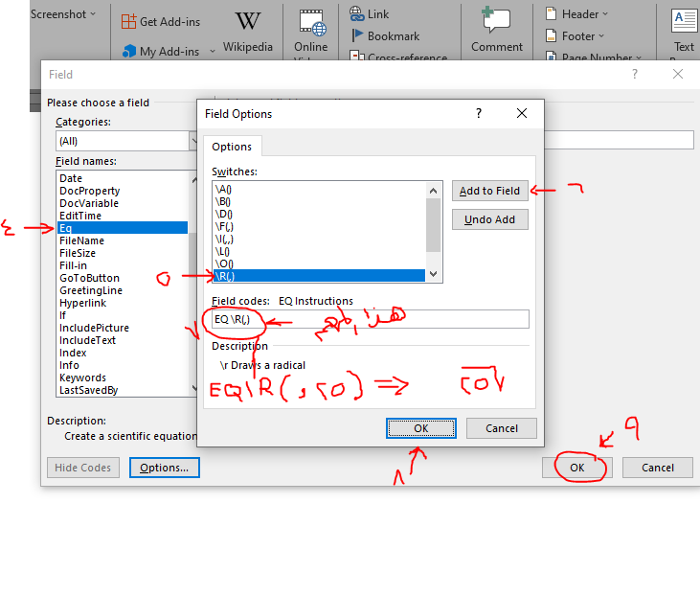Select Info field name

pyautogui.click(x=123, y=365)
